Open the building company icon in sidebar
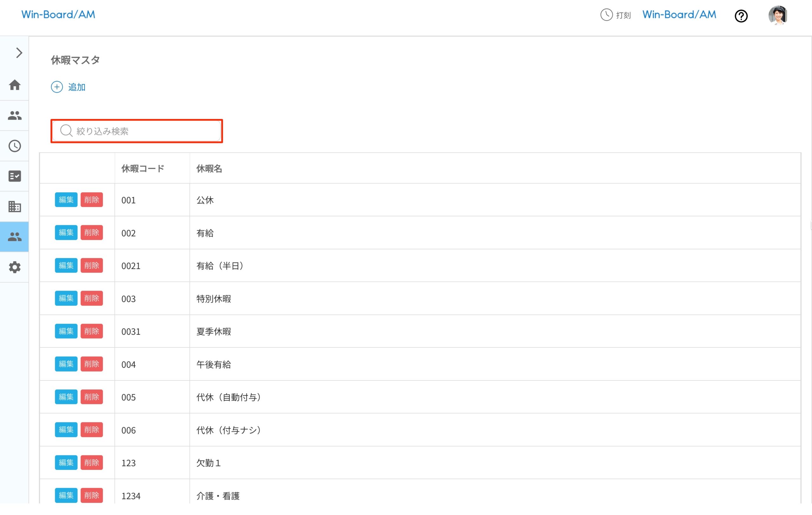Viewport: 812px width, 515px height. [15, 206]
